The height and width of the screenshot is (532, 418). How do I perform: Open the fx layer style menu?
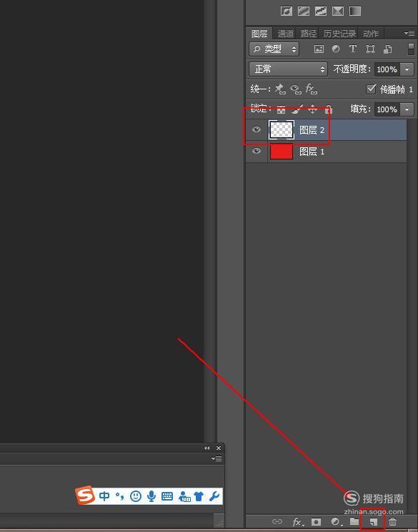coord(298,521)
